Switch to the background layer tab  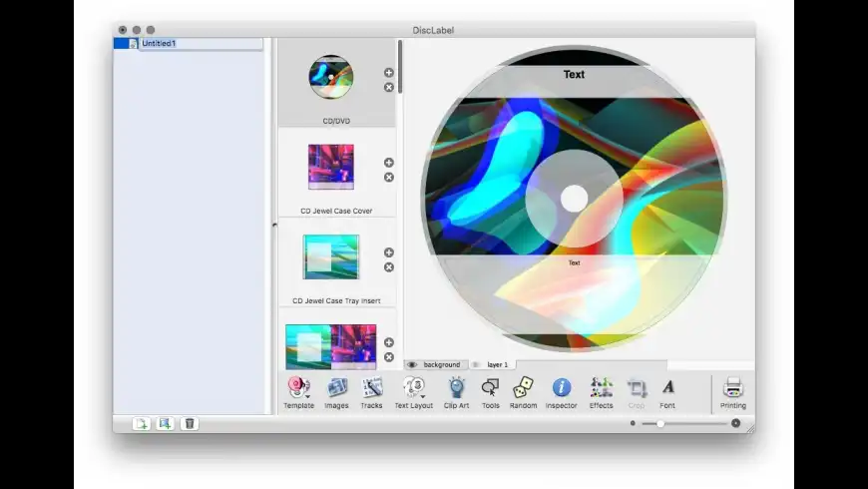tap(436, 365)
